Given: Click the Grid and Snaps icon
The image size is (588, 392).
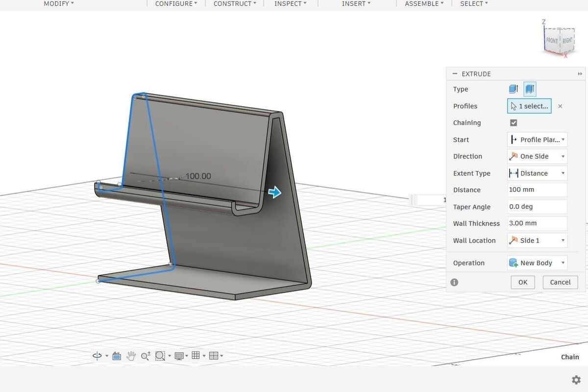Looking at the screenshot, I should click(196, 356).
